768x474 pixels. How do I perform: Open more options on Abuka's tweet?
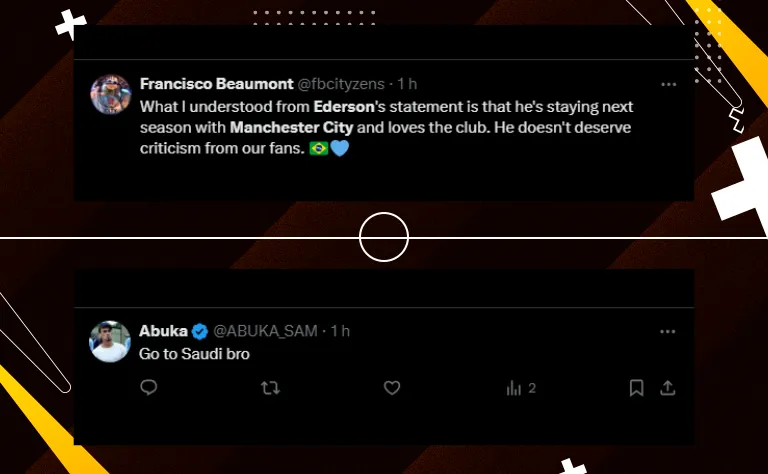pyautogui.click(x=668, y=331)
